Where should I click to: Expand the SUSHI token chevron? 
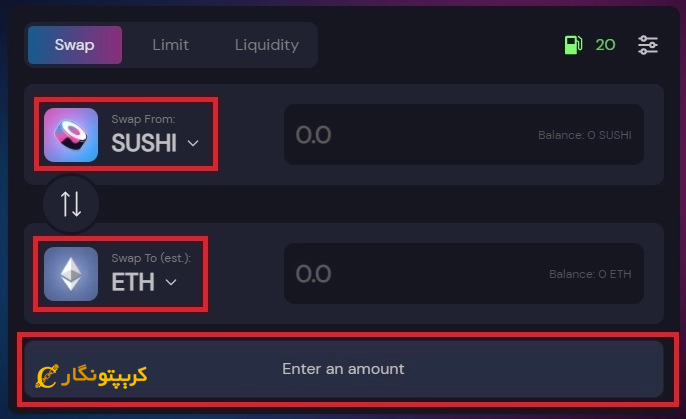point(193,143)
